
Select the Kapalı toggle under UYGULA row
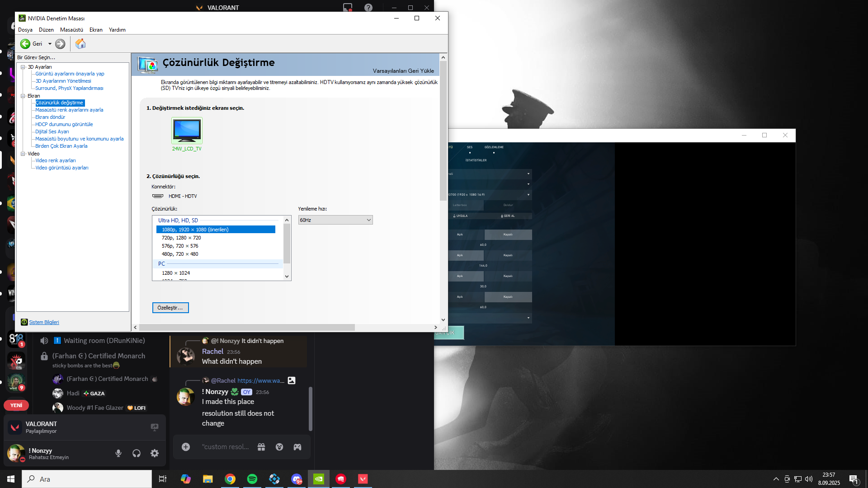508,235
